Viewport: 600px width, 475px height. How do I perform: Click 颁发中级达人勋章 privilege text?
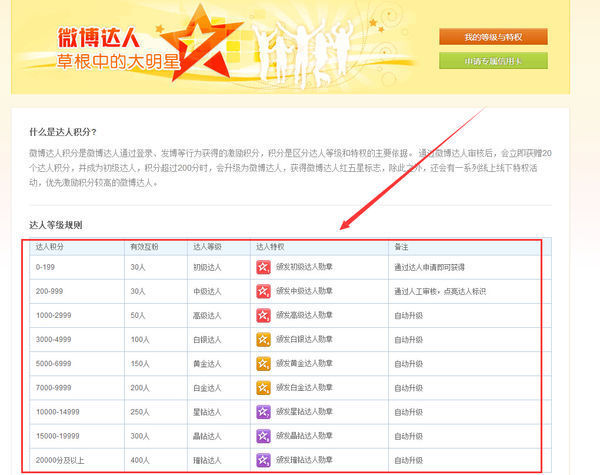coord(304,291)
